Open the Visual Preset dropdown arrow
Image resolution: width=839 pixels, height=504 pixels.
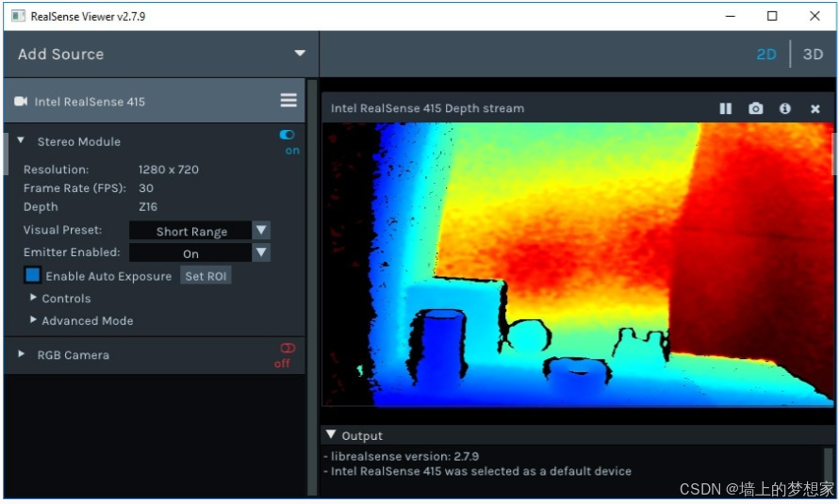[261, 231]
